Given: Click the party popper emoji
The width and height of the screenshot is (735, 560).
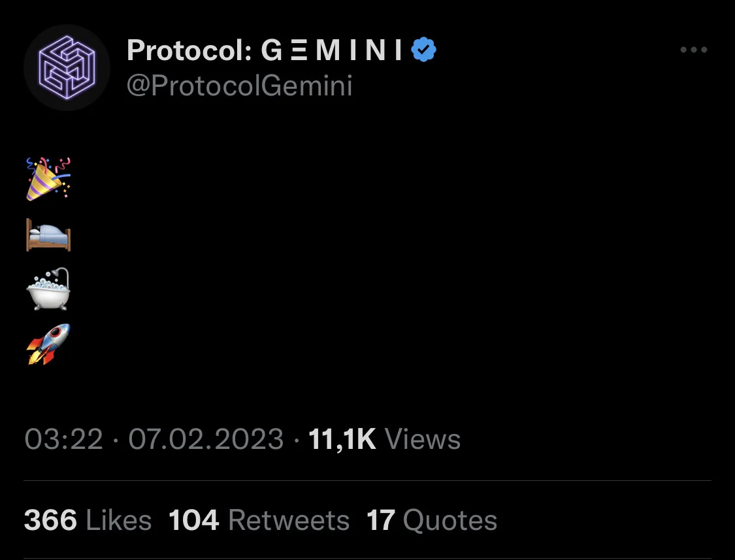Looking at the screenshot, I should click(48, 178).
